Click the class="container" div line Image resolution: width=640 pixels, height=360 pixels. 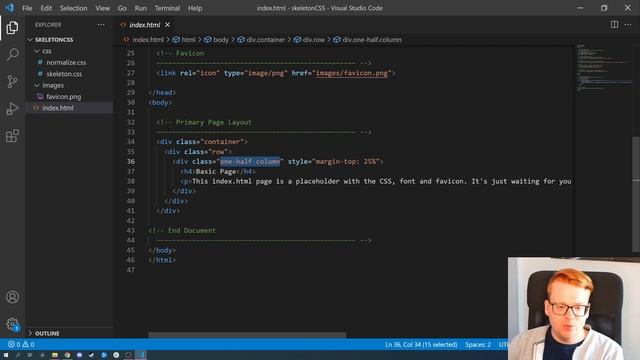[202, 142]
